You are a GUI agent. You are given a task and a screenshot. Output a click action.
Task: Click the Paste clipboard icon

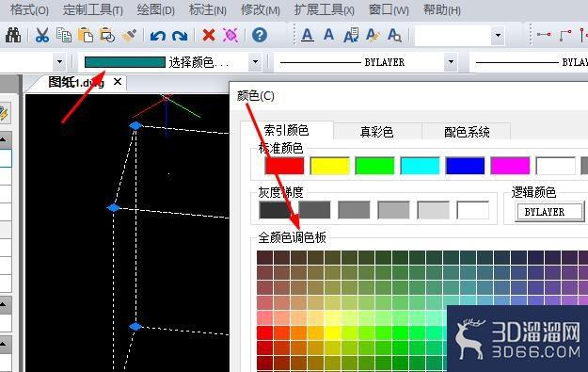coord(86,35)
